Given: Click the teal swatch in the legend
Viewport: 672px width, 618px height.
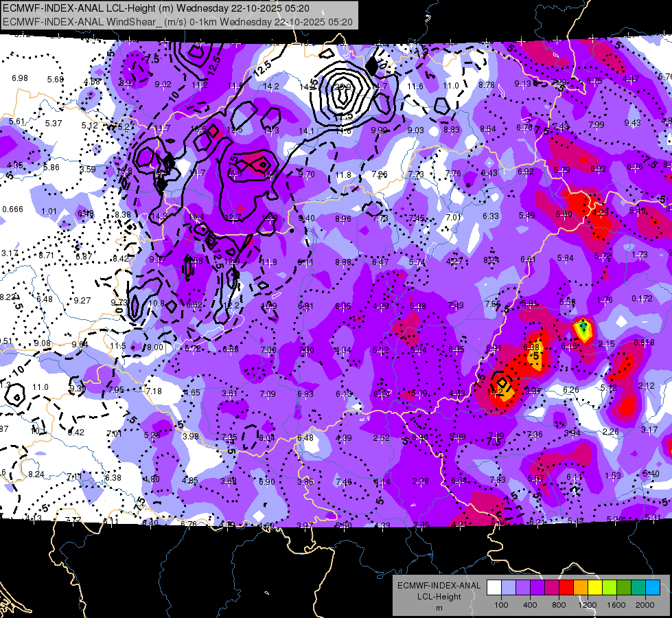Looking at the screenshot, I should pos(638,588).
